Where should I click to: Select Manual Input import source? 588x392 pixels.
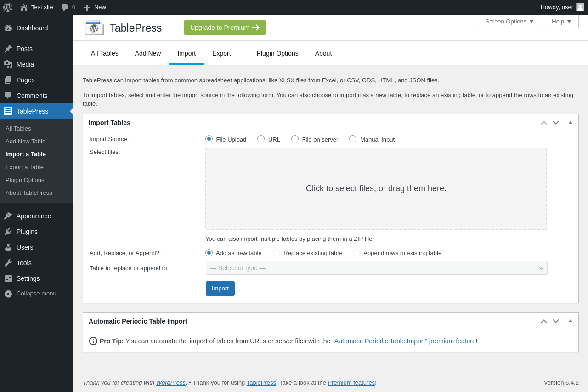(x=353, y=139)
